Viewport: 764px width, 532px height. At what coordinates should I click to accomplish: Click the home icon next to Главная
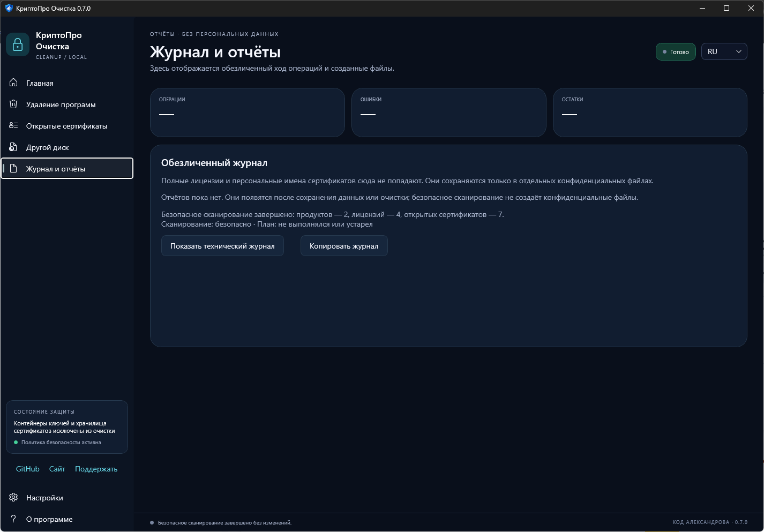pyautogui.click(x=14, y=83)
